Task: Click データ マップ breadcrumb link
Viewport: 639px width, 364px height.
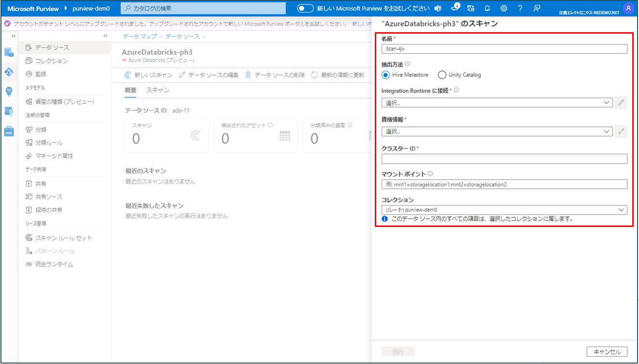Action: click(140, 36)
